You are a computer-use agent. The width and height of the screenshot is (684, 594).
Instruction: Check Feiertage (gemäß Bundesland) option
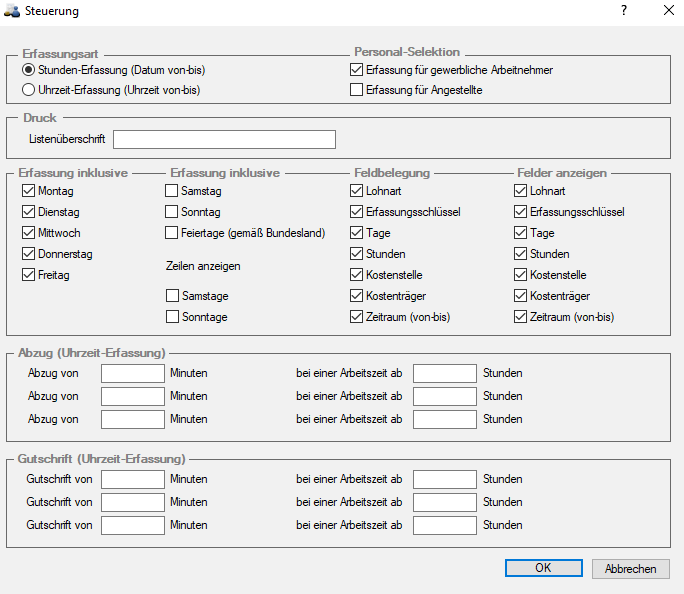coord(171,233)
